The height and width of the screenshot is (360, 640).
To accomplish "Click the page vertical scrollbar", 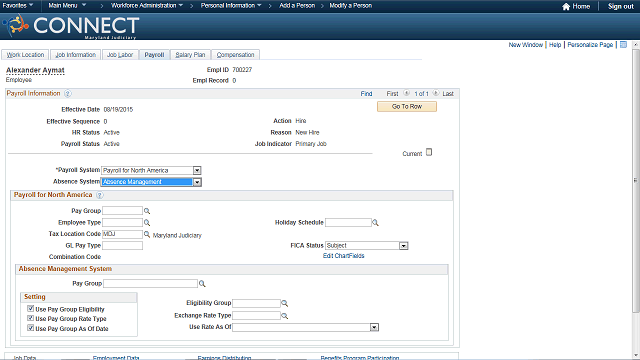I will pos(636,180).
